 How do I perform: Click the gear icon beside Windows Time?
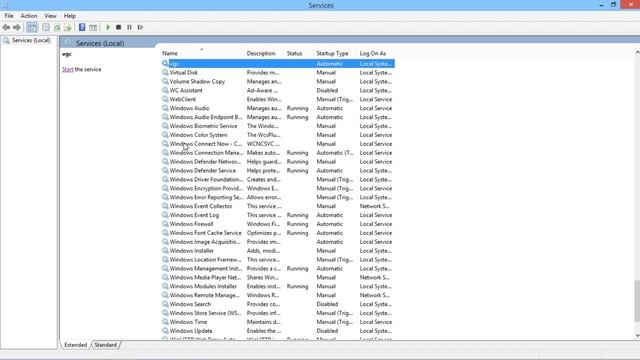(165, 322)
